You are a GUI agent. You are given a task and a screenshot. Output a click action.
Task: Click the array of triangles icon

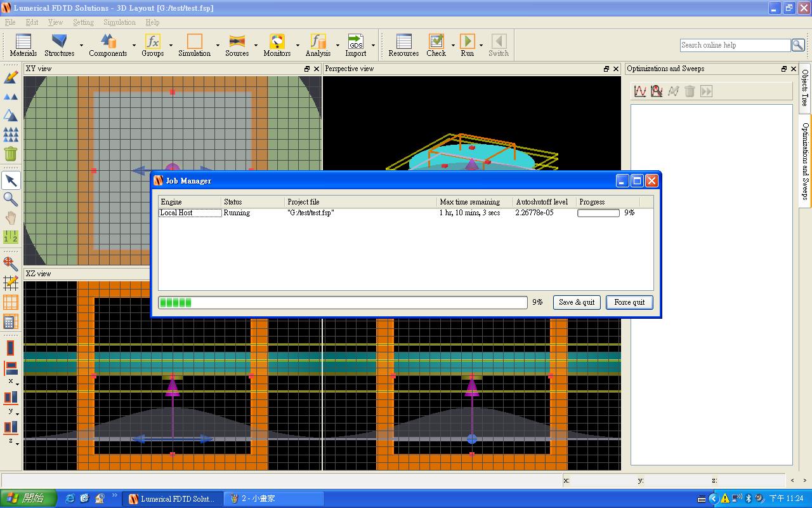coord(11,135)
